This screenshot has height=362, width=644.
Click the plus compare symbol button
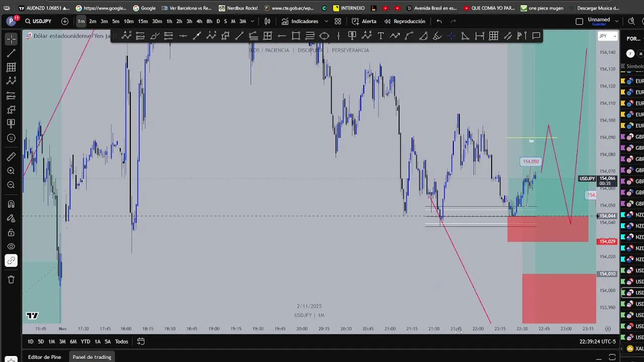[65, 21]
